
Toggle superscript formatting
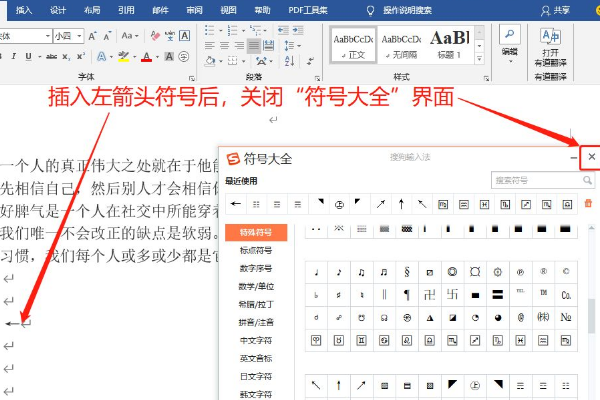[x=81, y=57]
